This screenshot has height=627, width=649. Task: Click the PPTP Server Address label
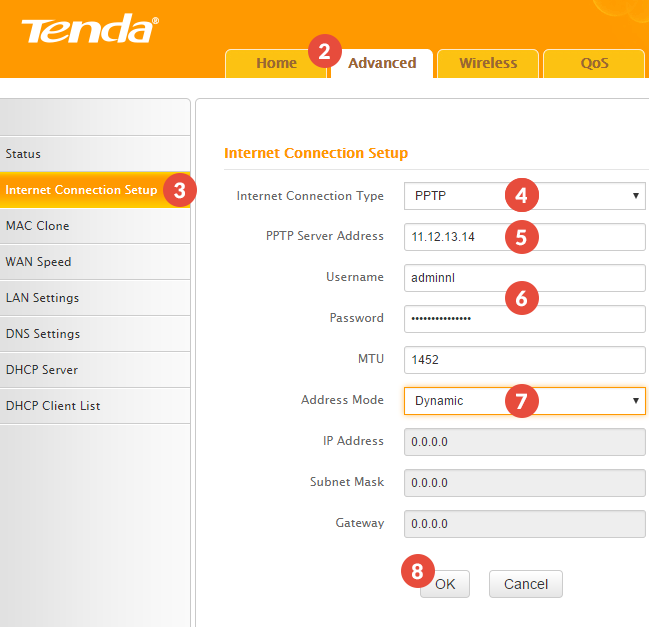[324, 236]
